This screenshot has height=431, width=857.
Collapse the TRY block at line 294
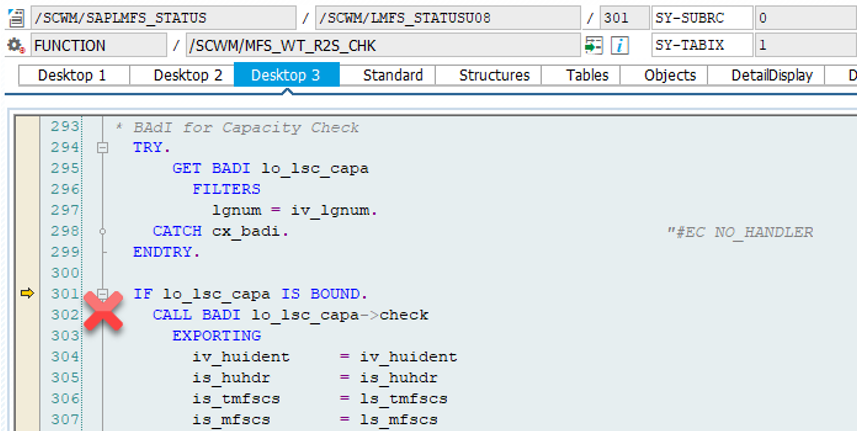point(102,147)
